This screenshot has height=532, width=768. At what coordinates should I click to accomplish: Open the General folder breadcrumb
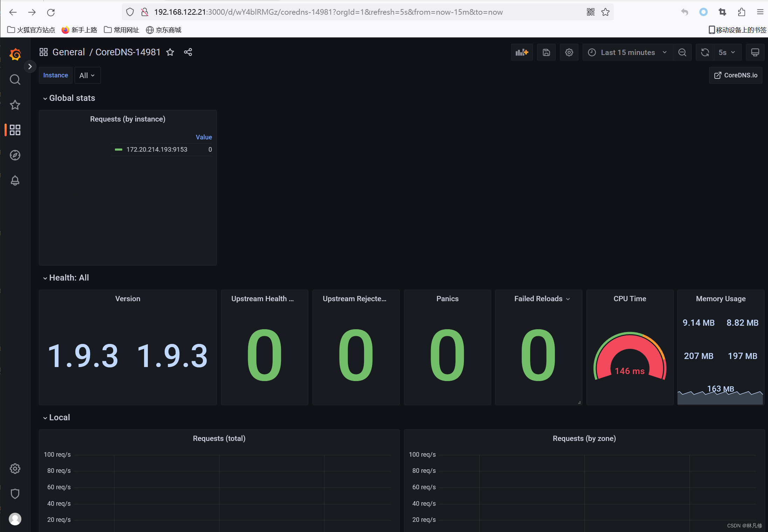click(69, 52)
